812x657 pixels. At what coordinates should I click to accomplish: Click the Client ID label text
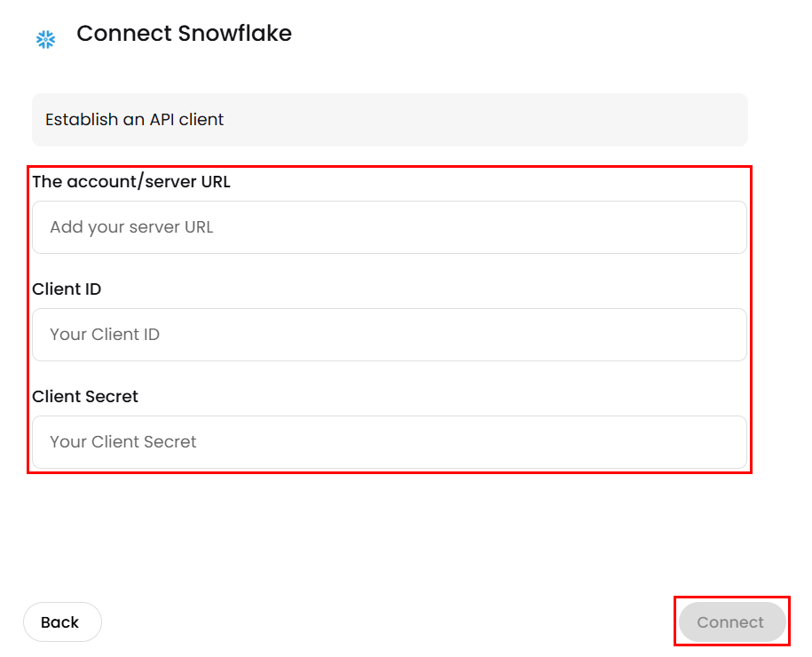pyautogui.click(x=67, y=289)
